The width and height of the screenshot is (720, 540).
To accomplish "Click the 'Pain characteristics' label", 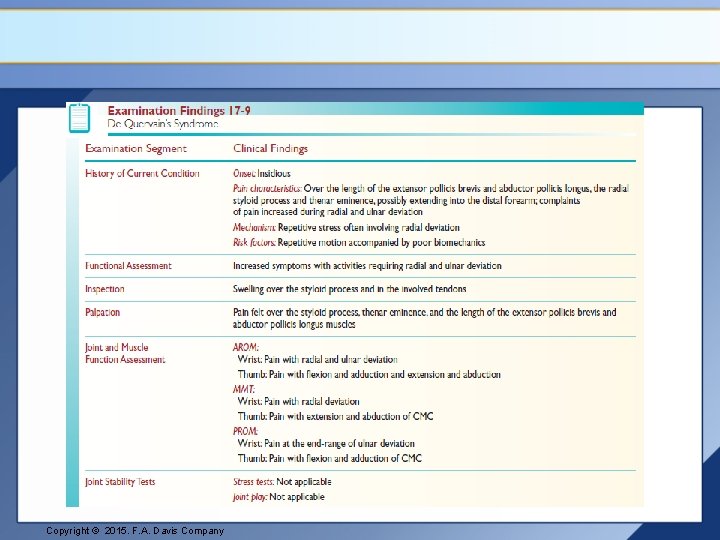I will click(x=267, y=188).
